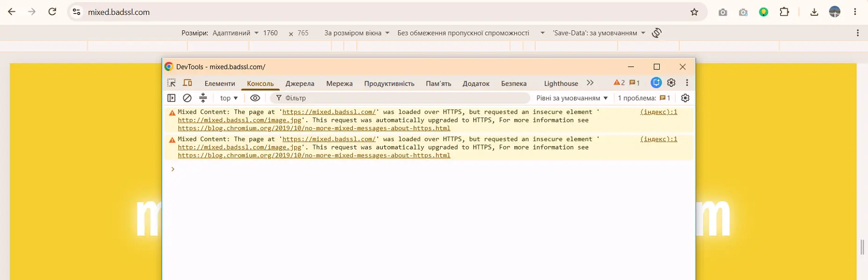Open DevTools settings gear in the tab bar
This screenshot has width=868, height=280.
pyautogui.click(x=671, y=83)
